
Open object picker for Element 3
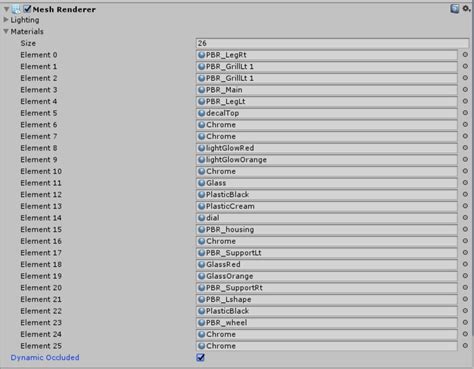pos(465,90)
